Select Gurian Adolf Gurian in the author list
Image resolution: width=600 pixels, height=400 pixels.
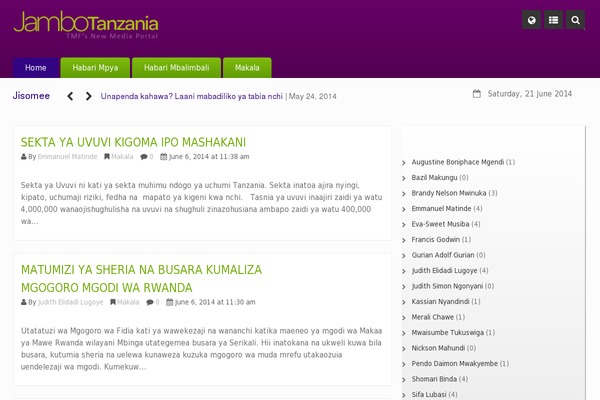pos(443,255)
